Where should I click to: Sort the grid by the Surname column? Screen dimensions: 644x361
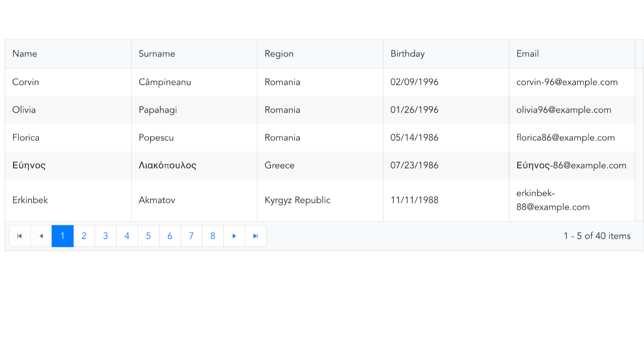pos(157,54)
